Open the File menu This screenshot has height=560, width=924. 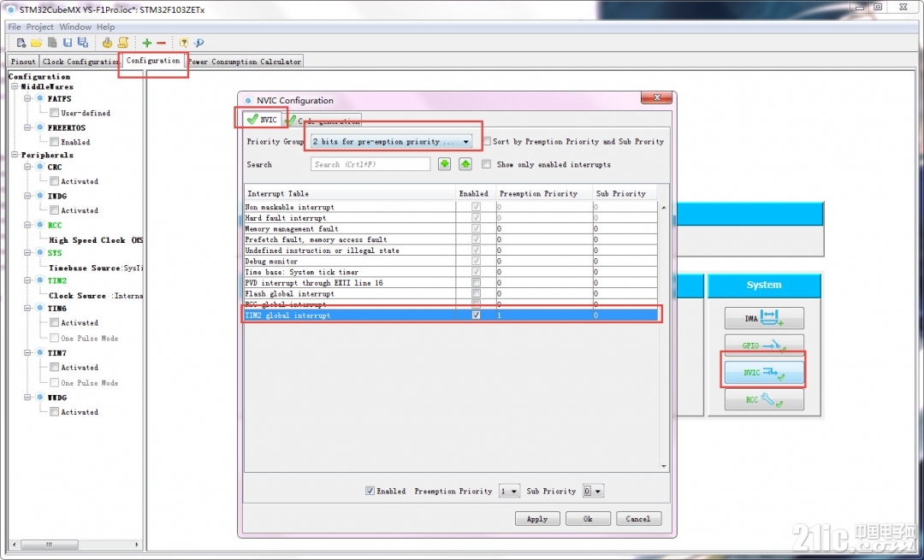[15, 27]
